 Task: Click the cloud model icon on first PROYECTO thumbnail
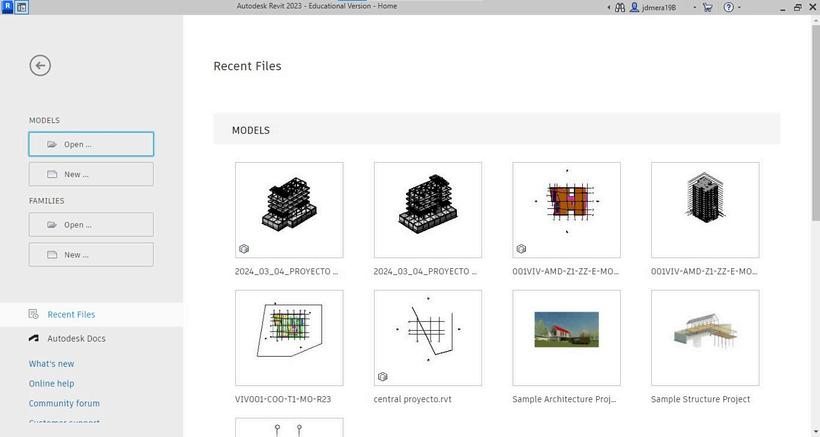[244, 249]
